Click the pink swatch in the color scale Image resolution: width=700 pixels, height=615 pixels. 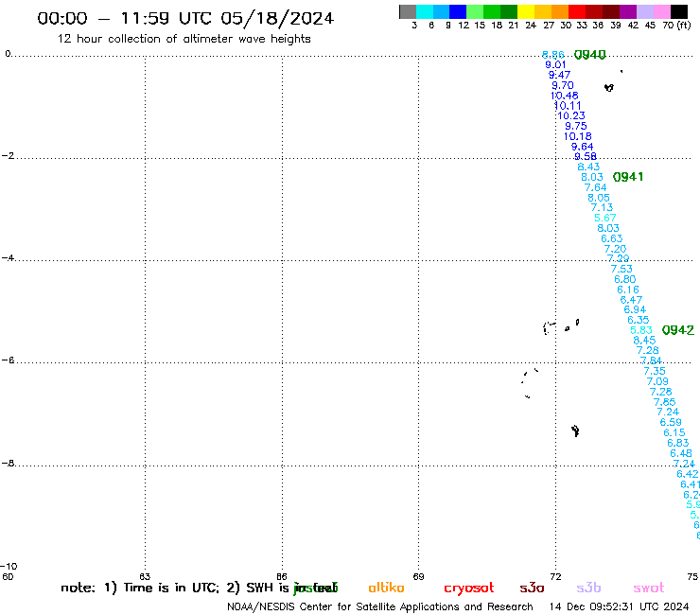(661, 11)
